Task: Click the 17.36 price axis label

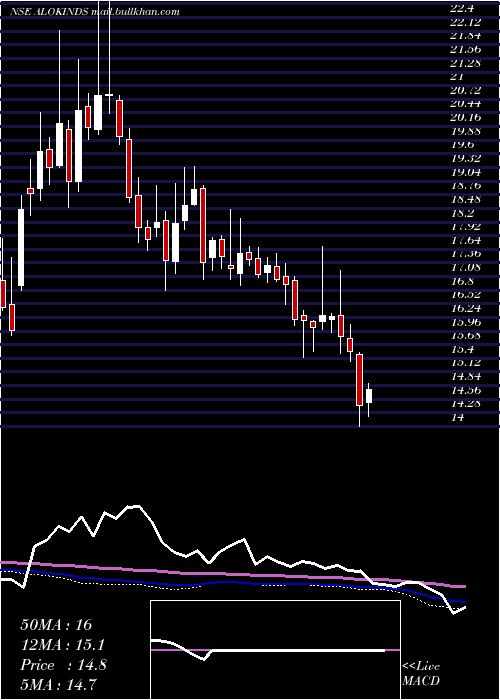Action: pyautogui.click(x=465, y=254)
